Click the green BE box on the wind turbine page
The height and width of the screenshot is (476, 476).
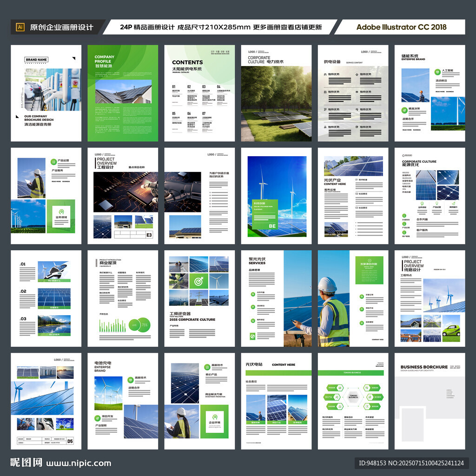point(265,214)
